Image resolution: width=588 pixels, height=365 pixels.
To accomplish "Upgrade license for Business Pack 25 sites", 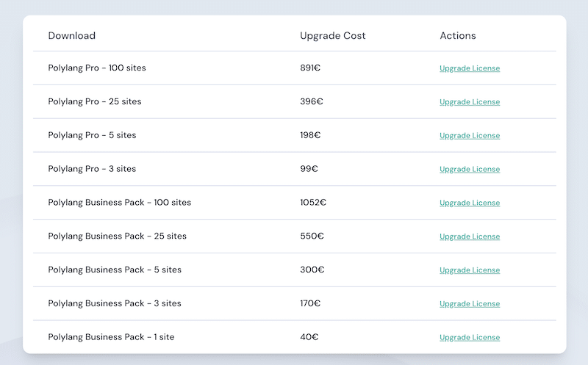I will click(470, 236).
